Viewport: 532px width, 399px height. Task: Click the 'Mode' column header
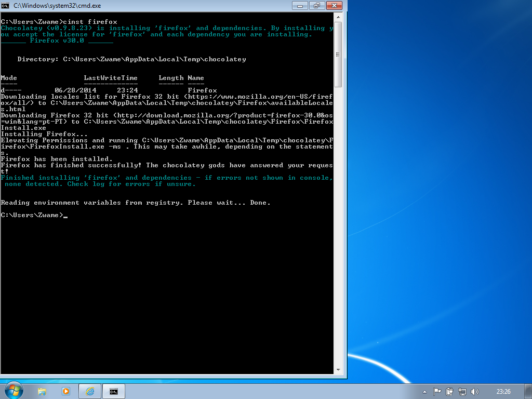pos(9,78)
